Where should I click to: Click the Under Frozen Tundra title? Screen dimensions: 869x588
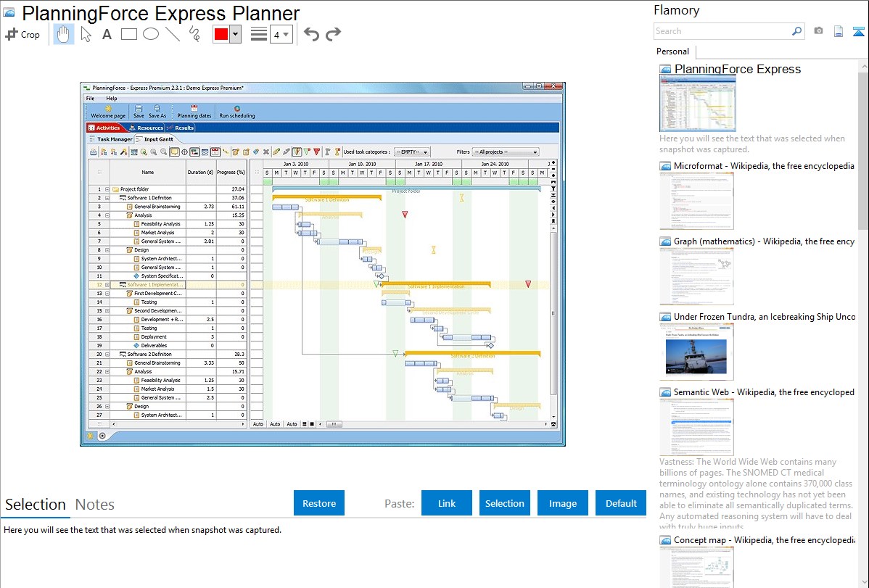(765, 316)
